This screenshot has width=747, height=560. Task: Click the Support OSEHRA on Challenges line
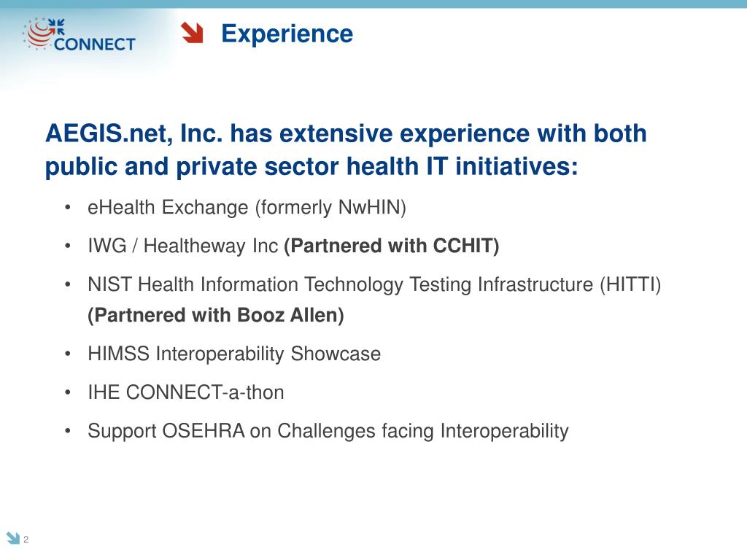[x=328, y=431]
